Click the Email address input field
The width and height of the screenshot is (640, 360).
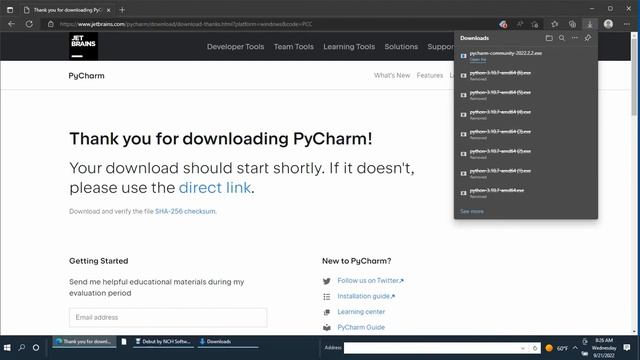coord(168,318)
